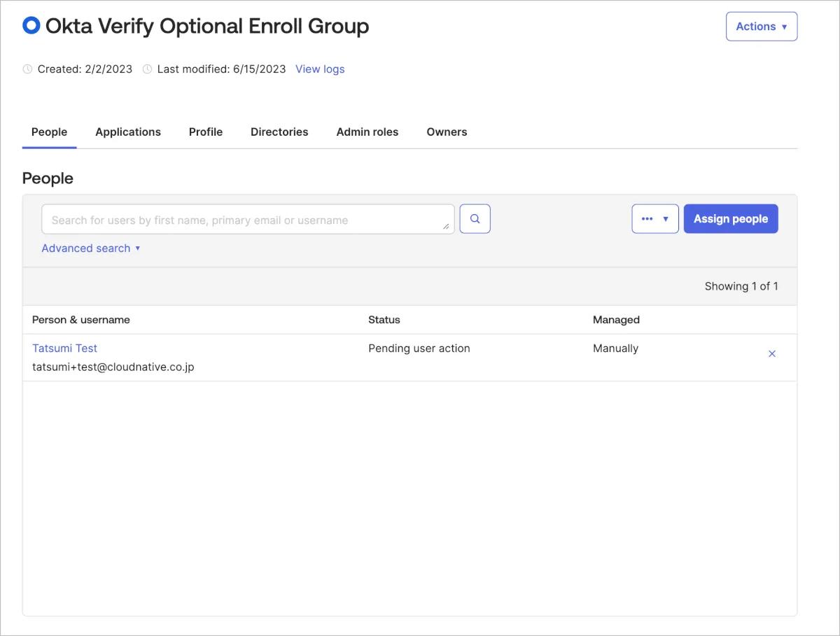Focus the user search input field

pyautogui.click(x=245, y=220)
